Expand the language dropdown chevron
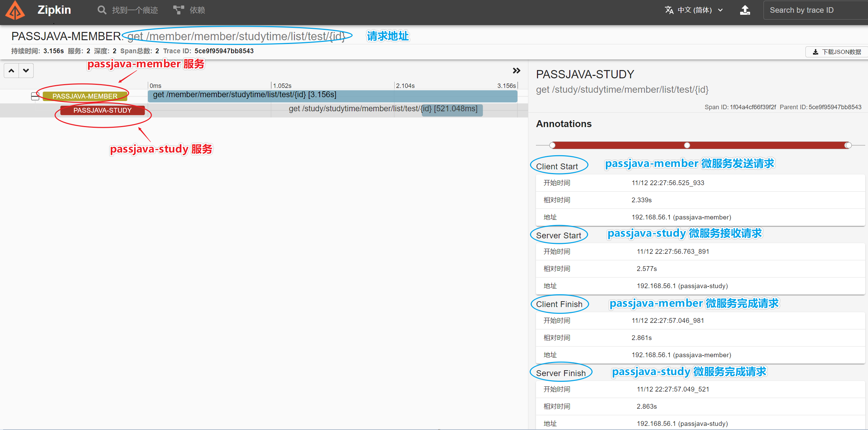This screenshot has height=430, width=868. [x=721, y=10]
